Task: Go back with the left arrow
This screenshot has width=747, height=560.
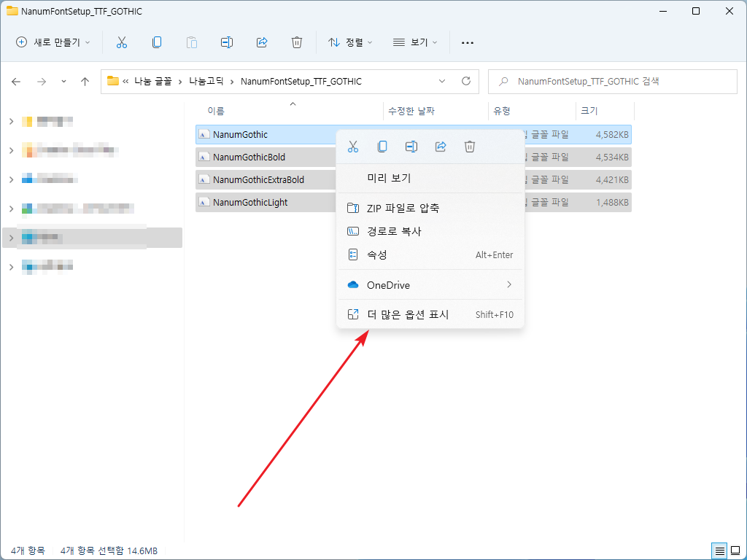Action: [x=16, y=82]
